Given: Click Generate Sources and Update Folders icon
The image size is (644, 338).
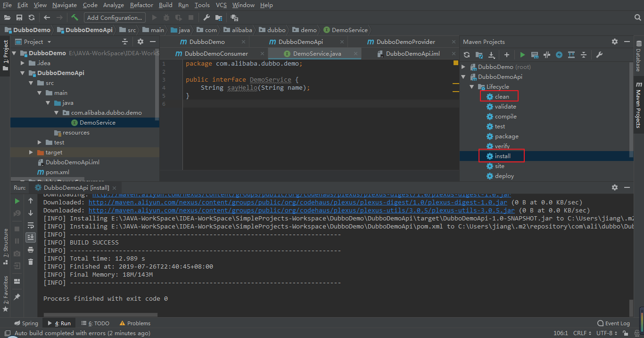Looking at the screenshot, I should pyautogui.click(x=479, y=55).
